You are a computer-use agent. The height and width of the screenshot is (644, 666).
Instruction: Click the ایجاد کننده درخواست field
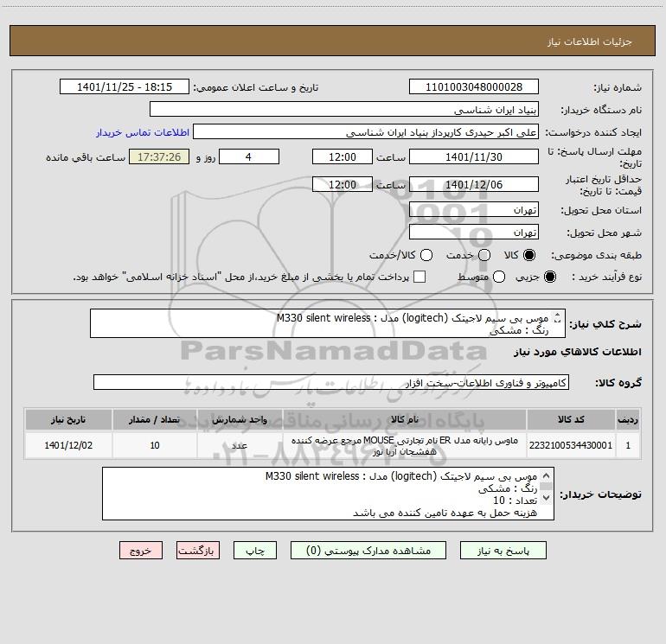tap(366, 132)
